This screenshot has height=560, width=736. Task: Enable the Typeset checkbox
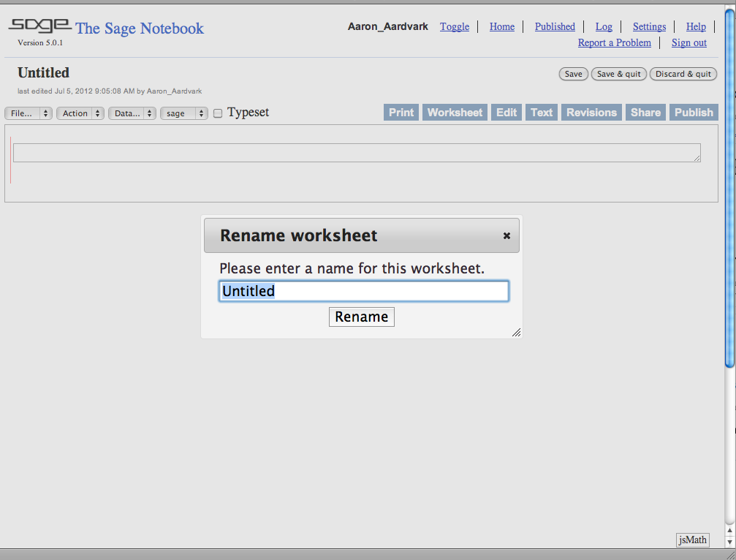pos(218,113)
